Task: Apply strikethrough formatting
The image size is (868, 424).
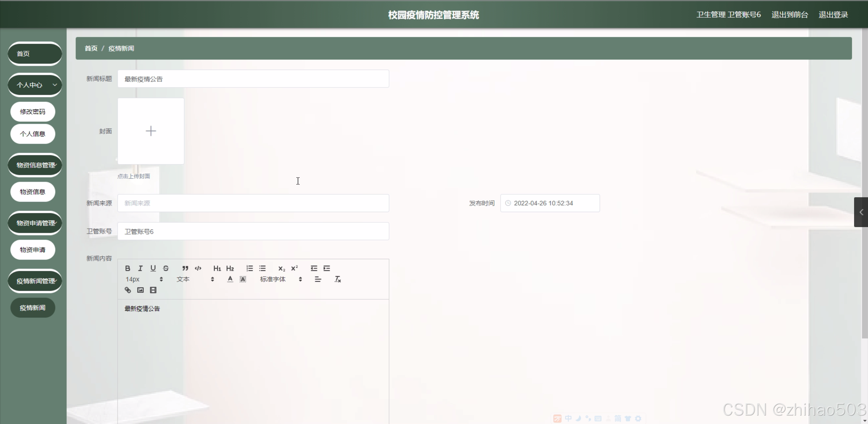Action: [166, 268]
